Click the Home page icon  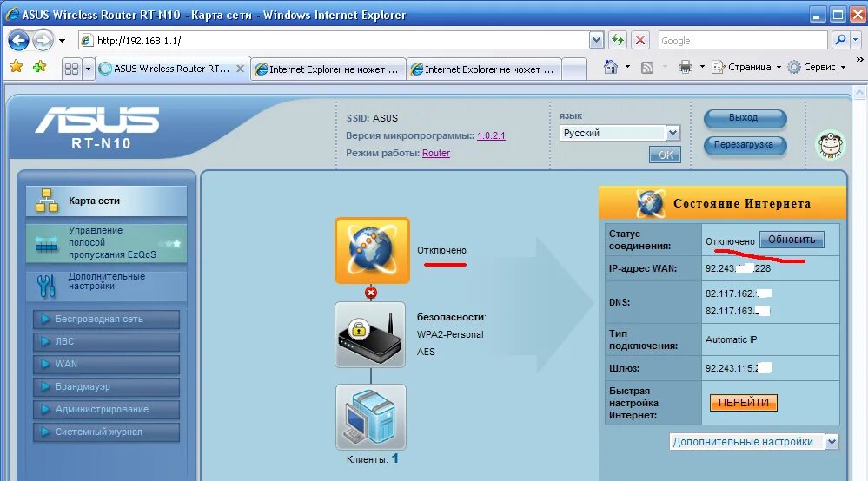point(611,67)
